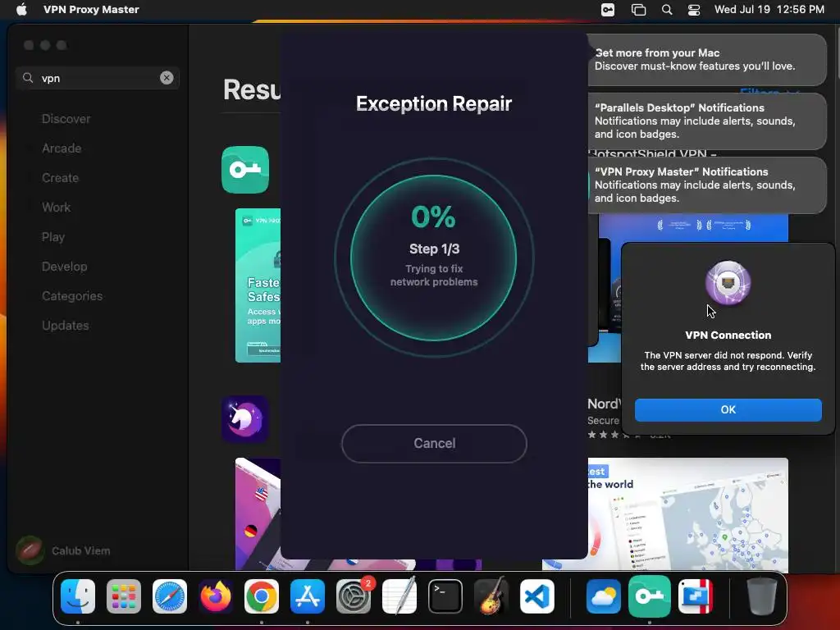Launch Firefox from the Dock
The width and height of the screenshot is (840, 630).
216,596
